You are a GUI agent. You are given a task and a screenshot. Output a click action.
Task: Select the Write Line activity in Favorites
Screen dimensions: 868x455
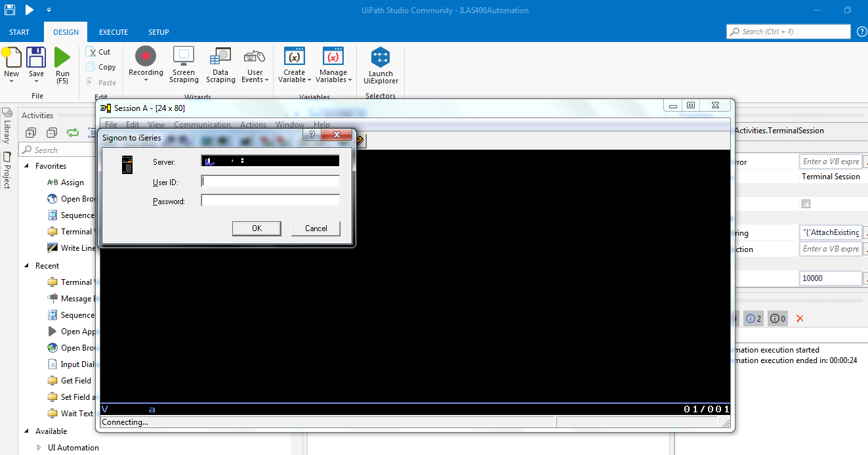[71, 248]
